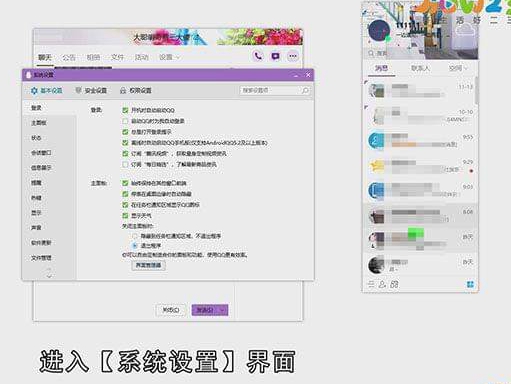Click the profile avatar in QQ panel
511x384 pixels.
379,30
